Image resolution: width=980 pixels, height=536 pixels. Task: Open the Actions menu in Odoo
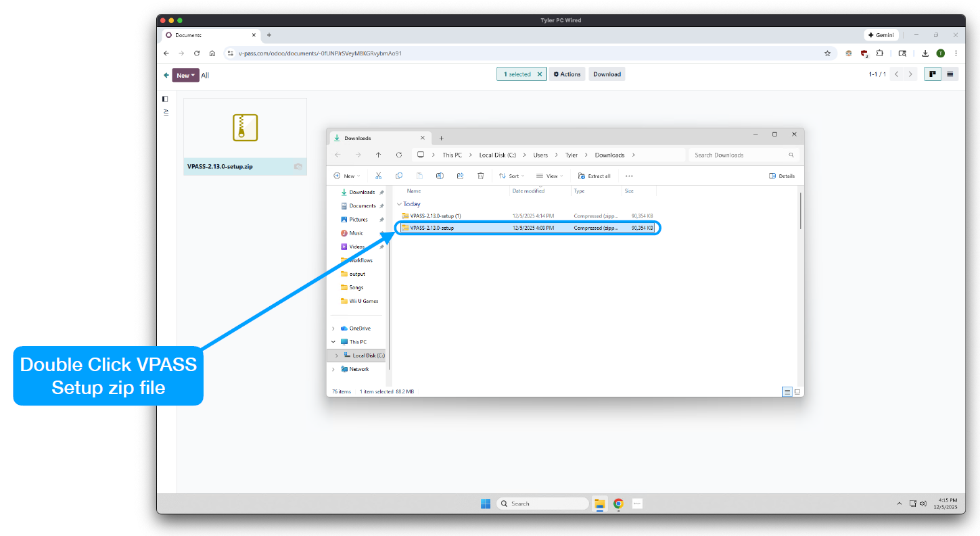[x=567, y=74]
